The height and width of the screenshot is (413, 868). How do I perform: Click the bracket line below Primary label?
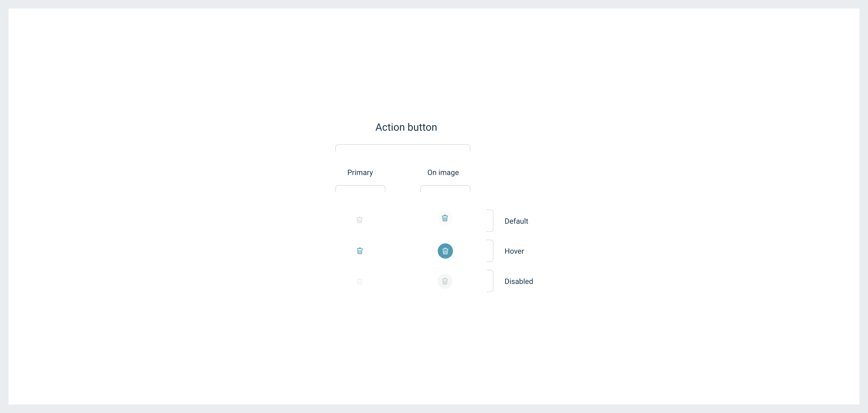pyautogui.click(x=360, y=186)
